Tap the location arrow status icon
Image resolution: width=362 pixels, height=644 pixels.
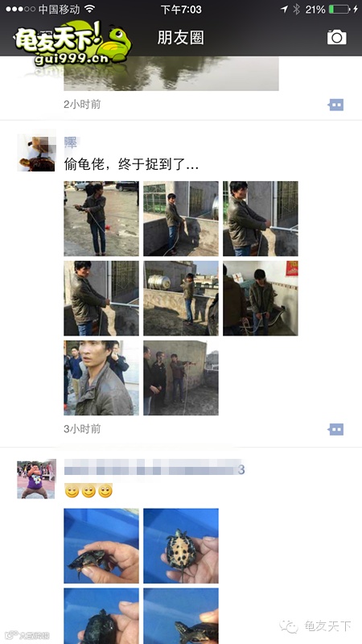(x=284, y=9)
